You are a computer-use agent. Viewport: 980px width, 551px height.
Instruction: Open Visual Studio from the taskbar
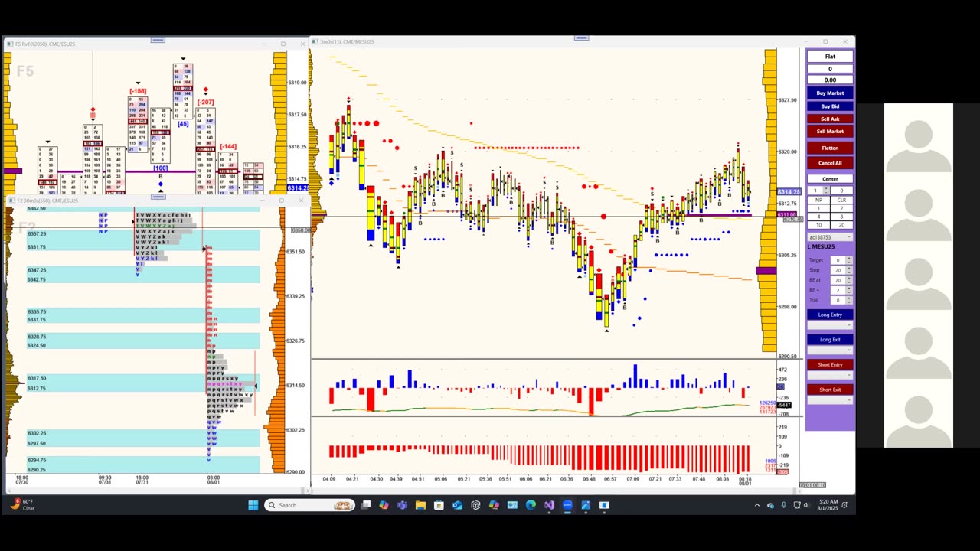point(549,505)
